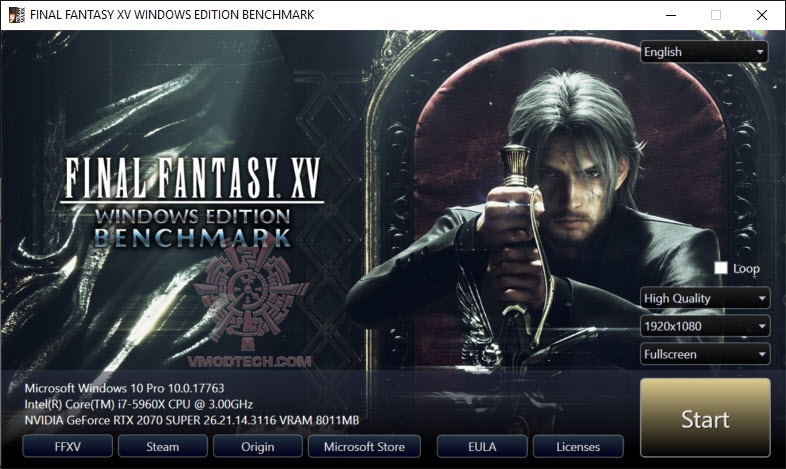Enable the Loop checkbox
Viewport: 786px width, 469px height.
click(x=721, y=268)
